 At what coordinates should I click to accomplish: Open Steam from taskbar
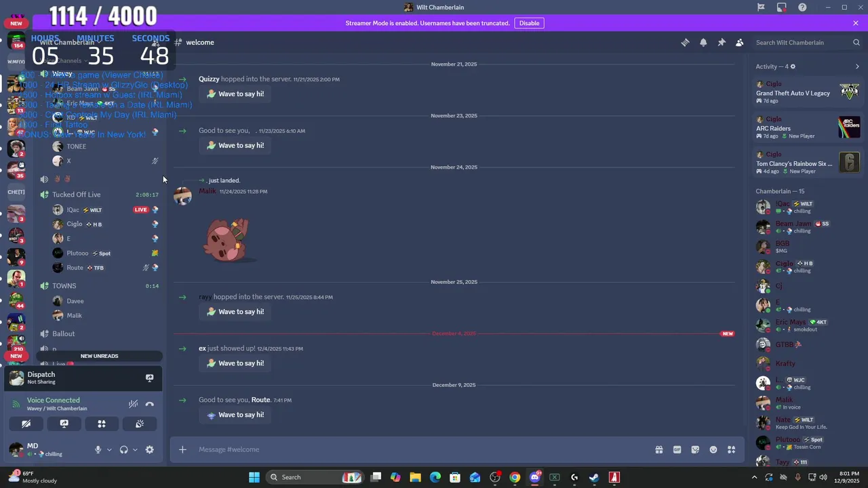click(x=594, y=477)
